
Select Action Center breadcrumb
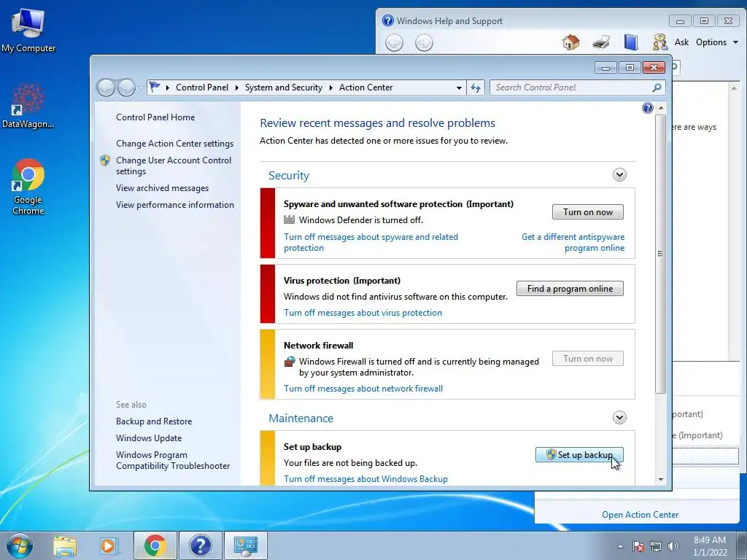click(366, 87)
